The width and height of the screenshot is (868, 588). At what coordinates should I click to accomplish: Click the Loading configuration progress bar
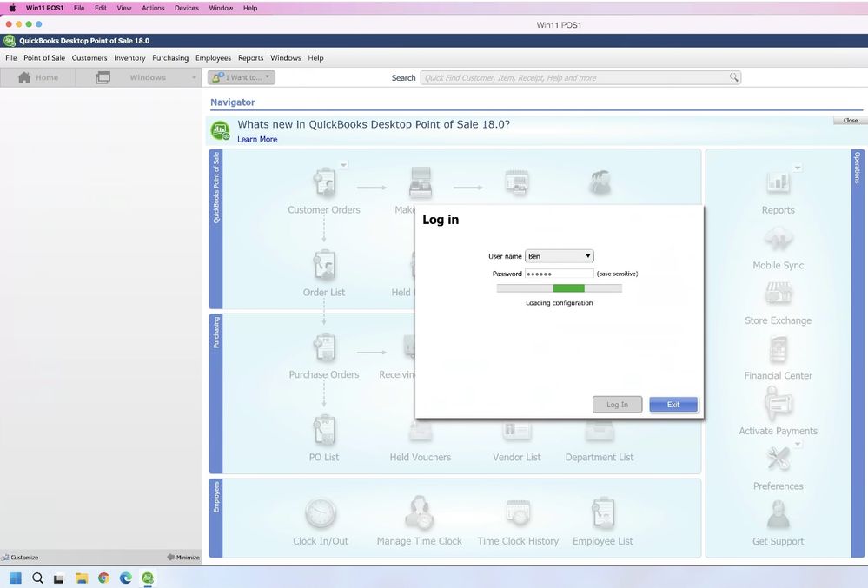click(559, 288)
